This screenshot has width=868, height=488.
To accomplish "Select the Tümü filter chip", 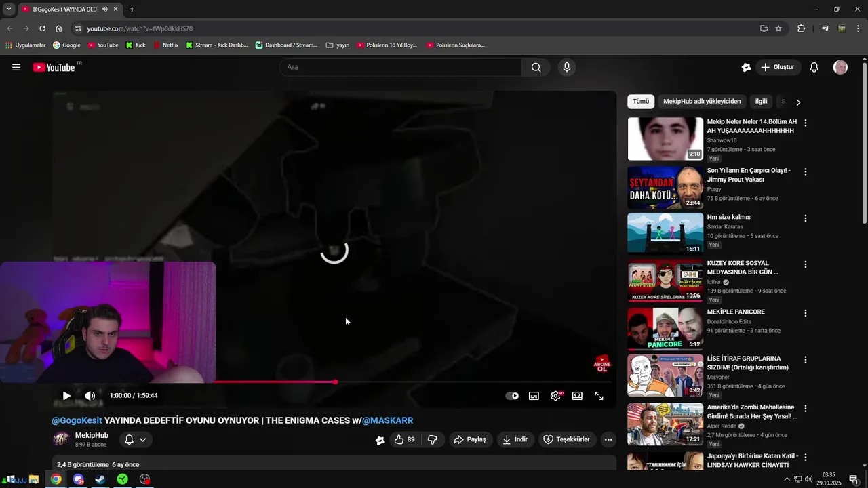I will click(641, 102).
